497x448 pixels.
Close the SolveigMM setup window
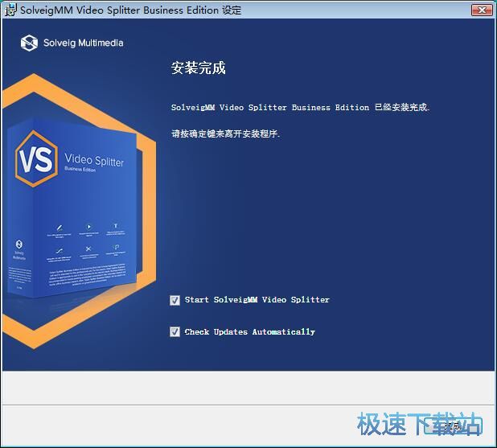(x=482, y=10)
